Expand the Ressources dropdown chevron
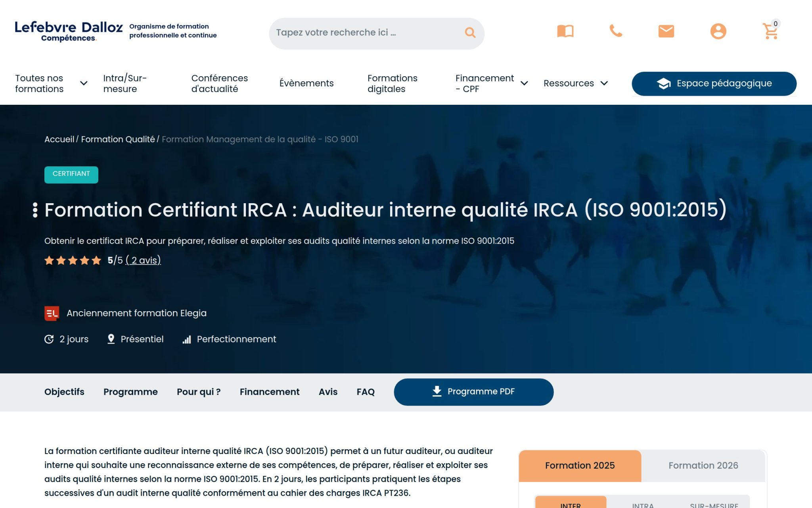The height and width of the screenshot is (508, 812). point(604,83)
